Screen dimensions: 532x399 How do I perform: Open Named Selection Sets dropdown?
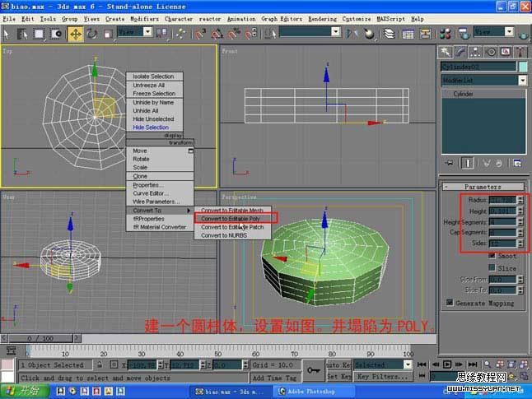pyautogui.click(x=335, y=32)
